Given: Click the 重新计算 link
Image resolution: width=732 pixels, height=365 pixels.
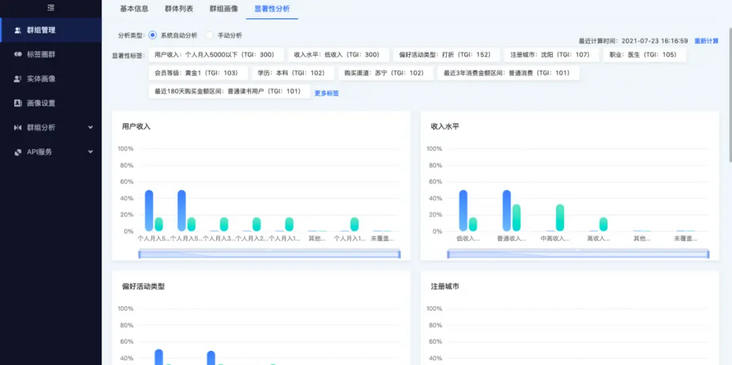Looking at the screenshot, I should (706, 41).
